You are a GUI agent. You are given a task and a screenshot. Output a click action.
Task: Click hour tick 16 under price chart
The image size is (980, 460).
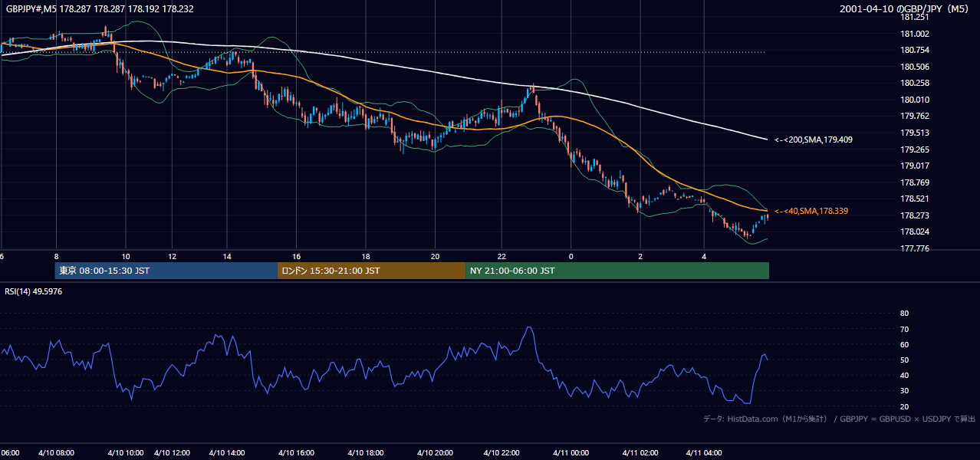point(296,256)
